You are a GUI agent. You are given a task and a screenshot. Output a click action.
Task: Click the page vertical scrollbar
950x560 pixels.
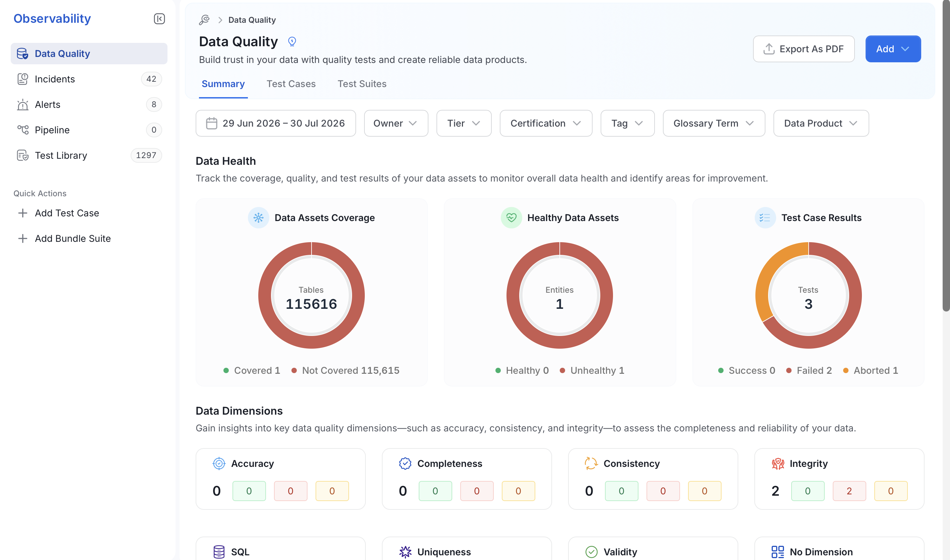(946, 155)
